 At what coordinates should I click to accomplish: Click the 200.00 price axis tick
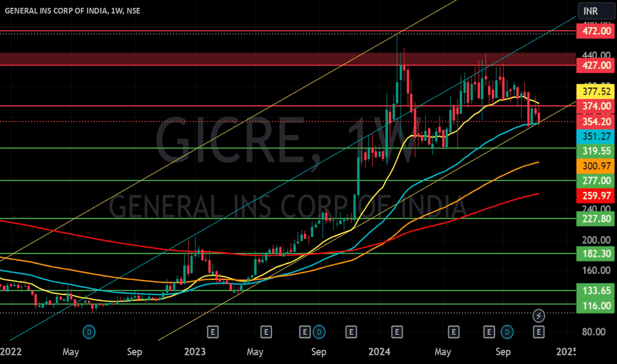[596, 240]
